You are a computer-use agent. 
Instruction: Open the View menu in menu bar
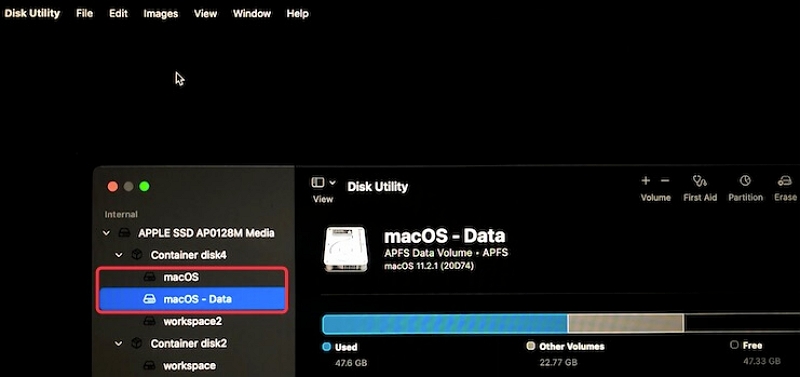pos(206,14)
